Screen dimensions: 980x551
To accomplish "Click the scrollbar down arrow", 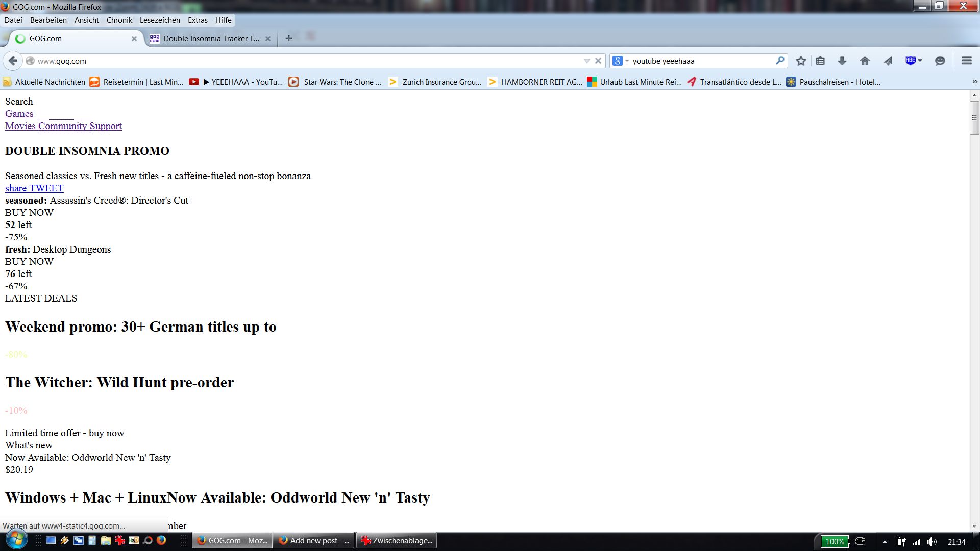I will coord(974,526).
